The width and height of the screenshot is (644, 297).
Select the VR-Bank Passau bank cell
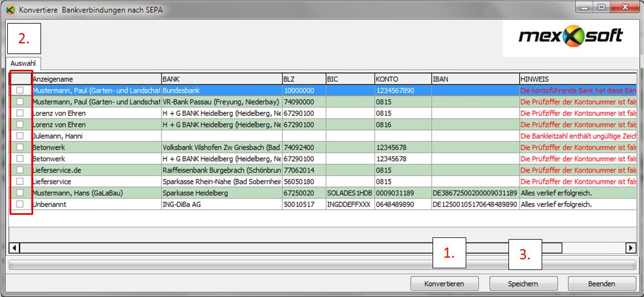click(222, 101)
